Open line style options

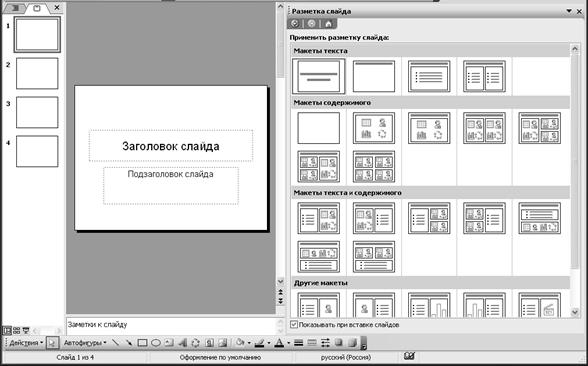point(298,343)
